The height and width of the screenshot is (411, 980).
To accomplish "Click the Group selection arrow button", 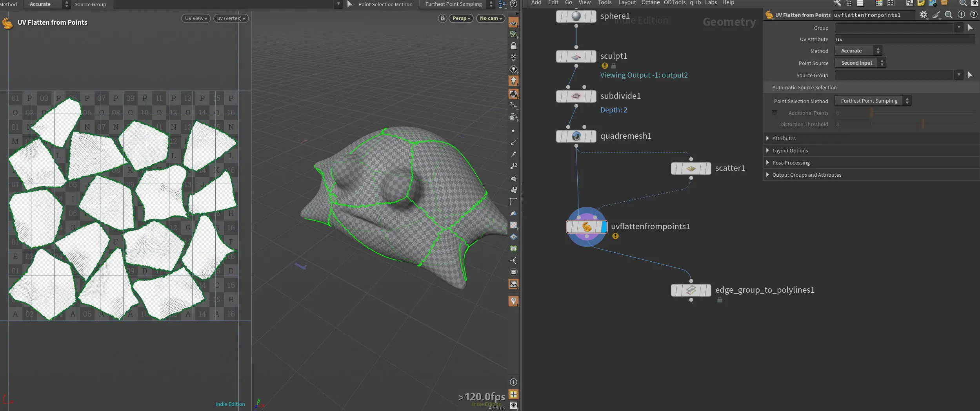I will click(970, 27).
